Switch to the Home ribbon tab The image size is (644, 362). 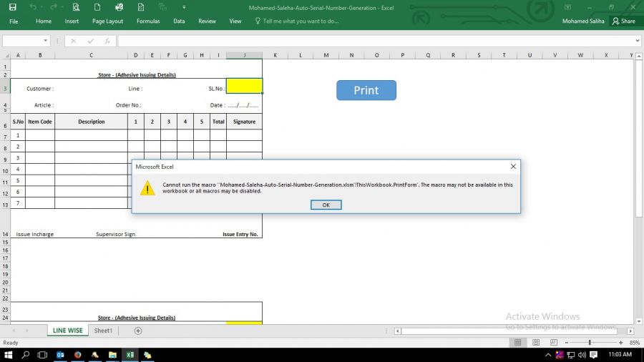coord(44,21)
